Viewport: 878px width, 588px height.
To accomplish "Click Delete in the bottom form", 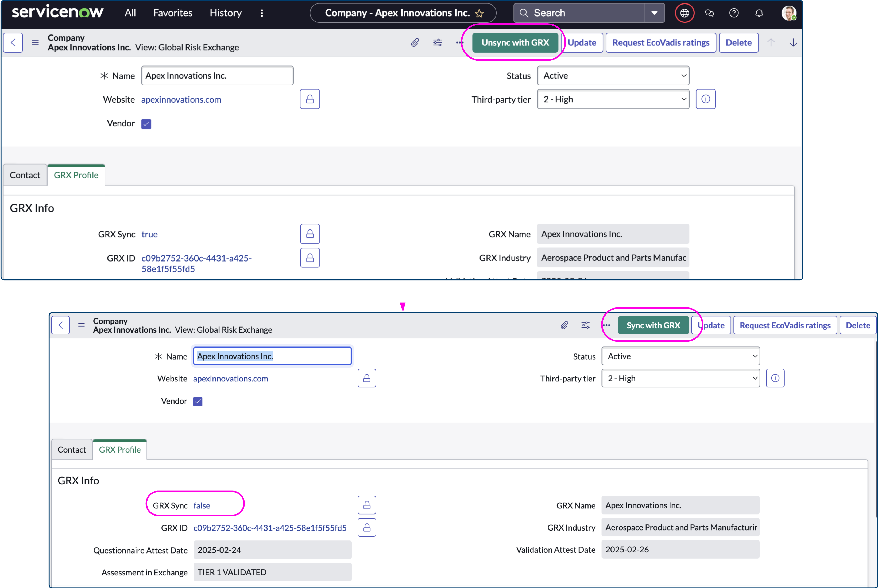I will pos(858,325).
